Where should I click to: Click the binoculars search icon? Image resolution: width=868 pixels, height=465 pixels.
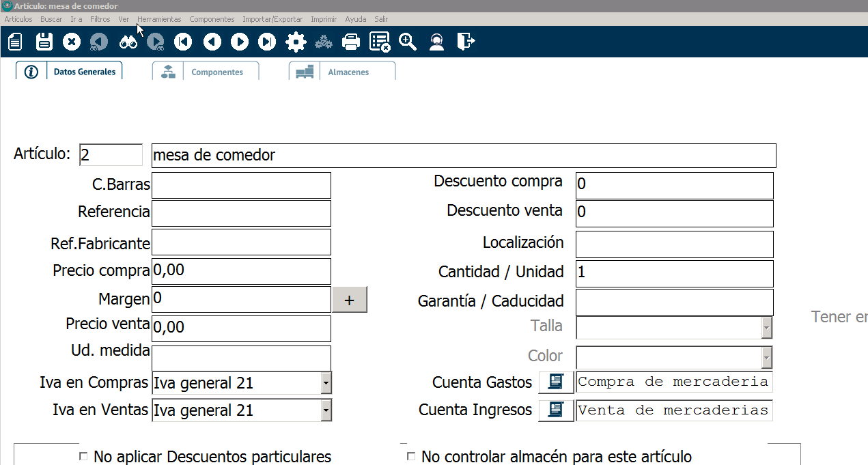click(x=128, y=42)
